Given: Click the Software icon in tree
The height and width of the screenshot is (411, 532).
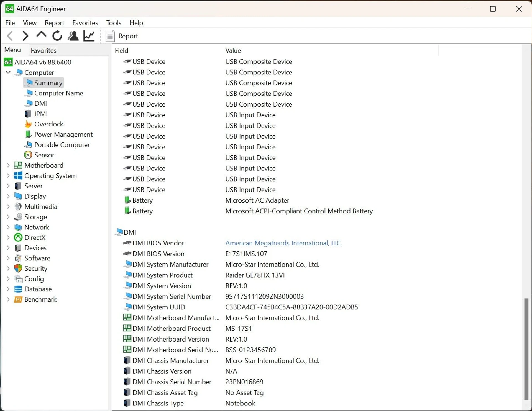Looking at the screenshot, I should pyautogui.click(x=18, y=258).
